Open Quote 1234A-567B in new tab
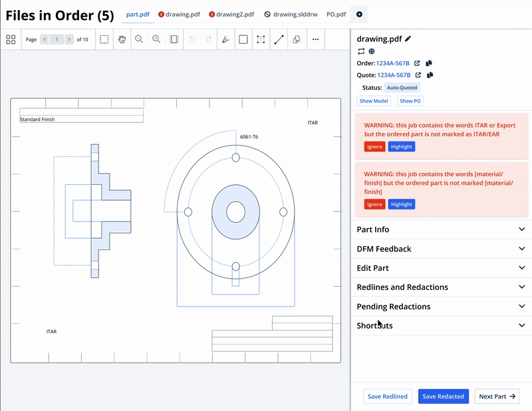 coord(418,74)
